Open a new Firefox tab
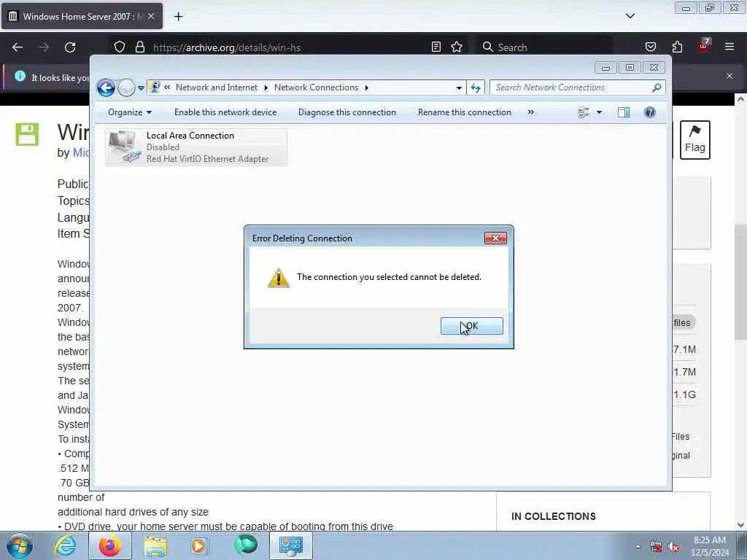Viewport: 747px width, 560px height. point(178,17)
